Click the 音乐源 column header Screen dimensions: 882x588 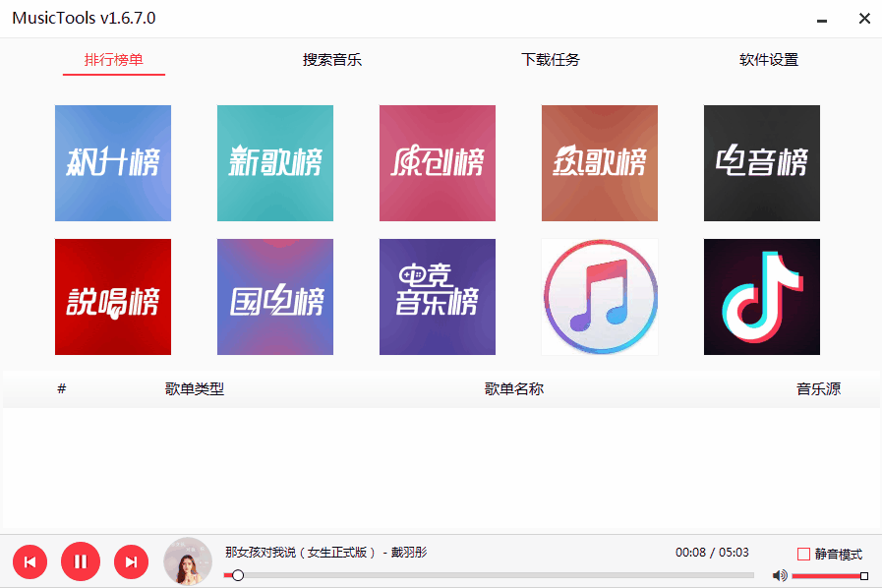[818, 388]
